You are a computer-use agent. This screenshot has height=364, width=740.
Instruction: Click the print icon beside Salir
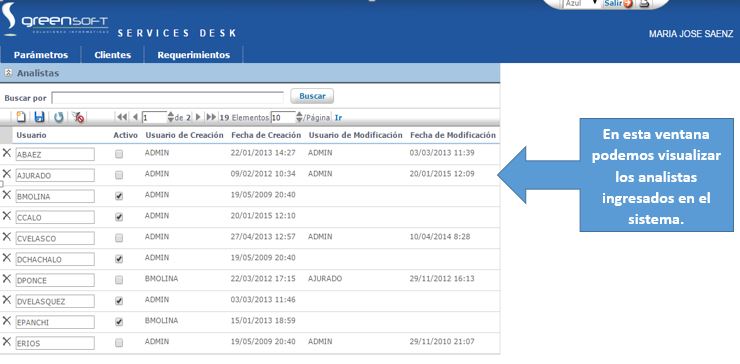[645, 4]
